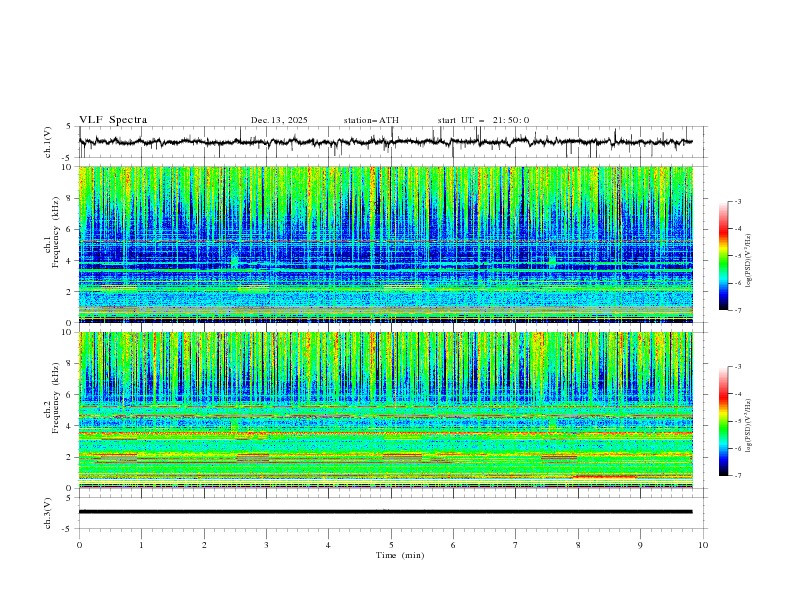Click the ch.3(V) waveform axis label
792x612 pixels.
pyautogui.click(x=48, y=513)
